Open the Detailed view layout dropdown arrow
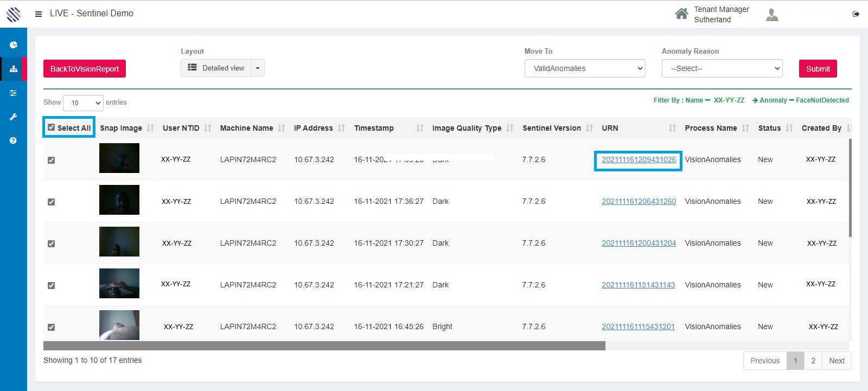Viewport: 868px width, 391px height. pos(258,68)
